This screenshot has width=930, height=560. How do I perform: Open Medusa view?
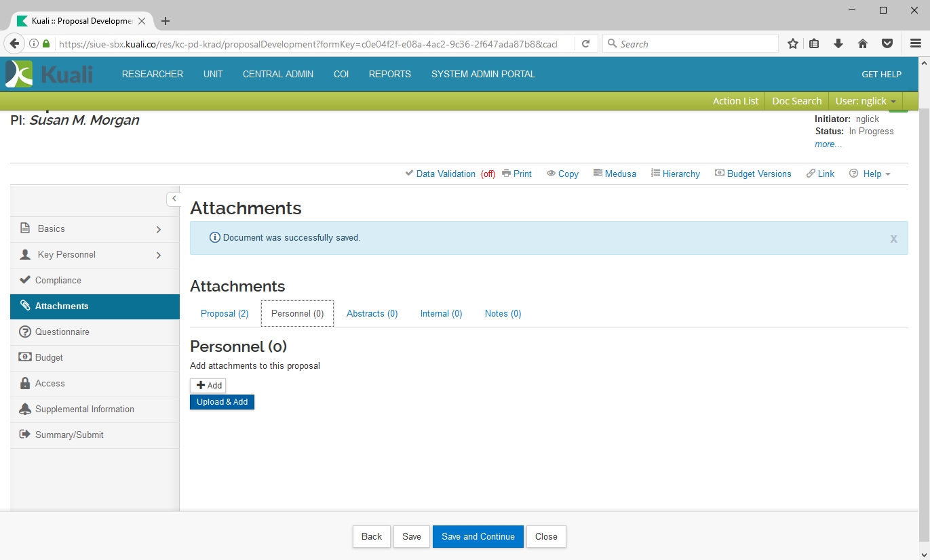pos(615,174)
